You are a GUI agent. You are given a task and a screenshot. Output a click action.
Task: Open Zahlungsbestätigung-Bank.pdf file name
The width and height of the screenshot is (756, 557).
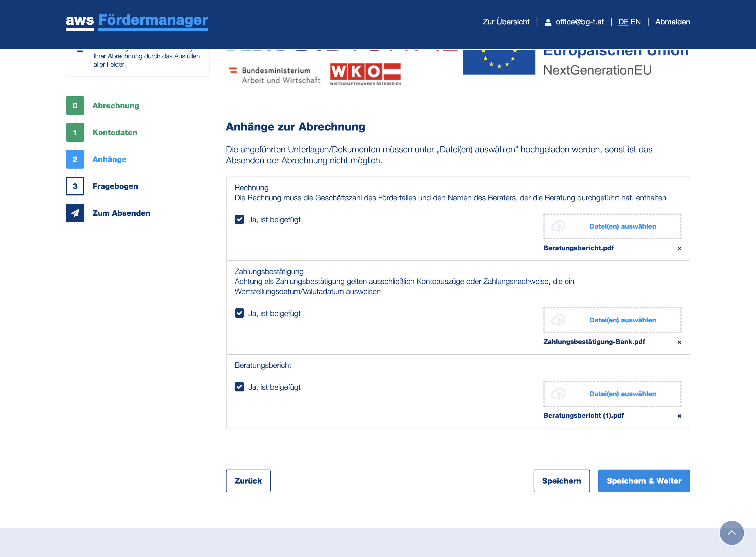tap(594, 342)
